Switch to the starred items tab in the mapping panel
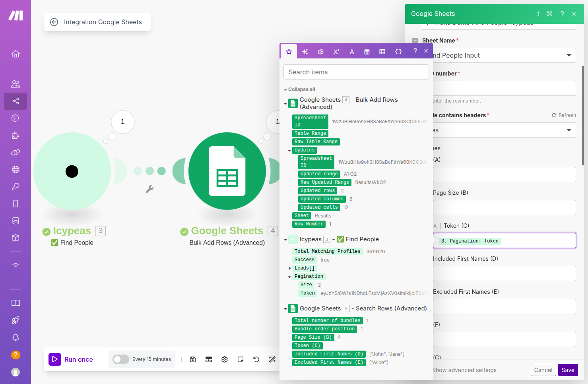 [289, 52]
